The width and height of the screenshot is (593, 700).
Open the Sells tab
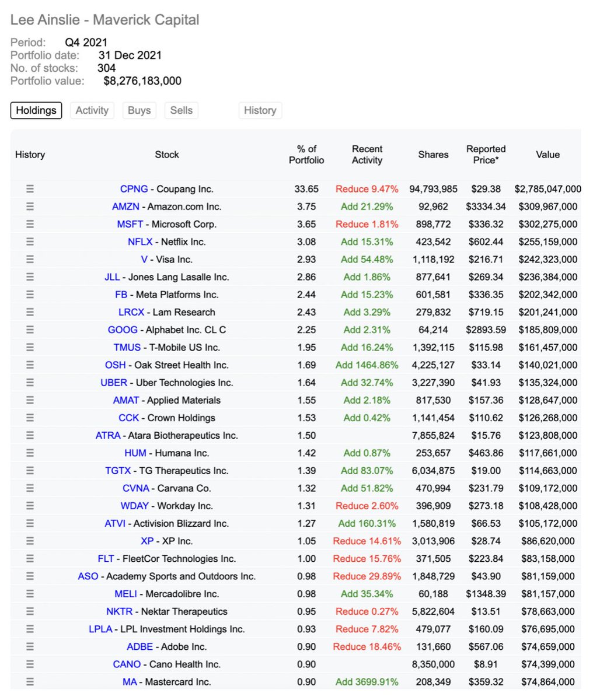coord(182,110)
